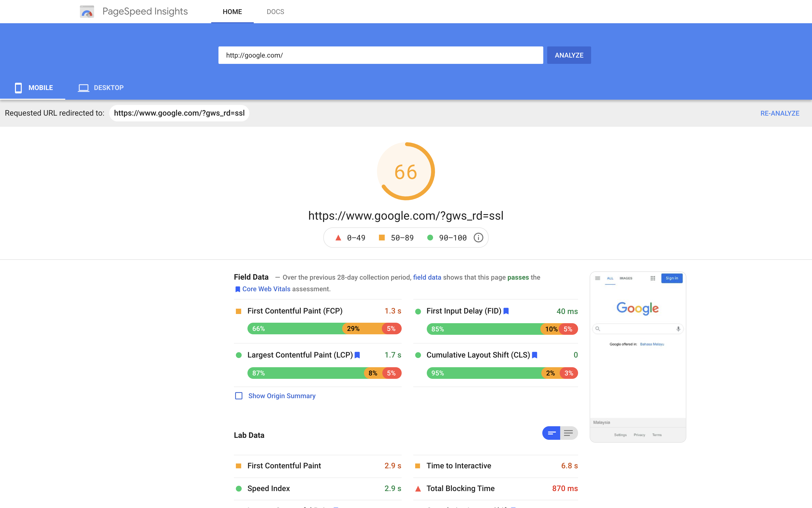The width and height of the screenshot is (812, 508).
Task: Click the desktop laptop icon in tab bar
Action: pos(84,88)
